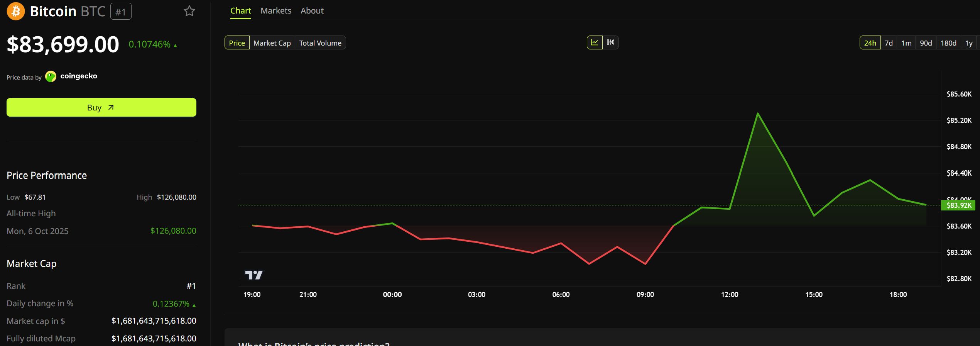Click the CoinGecko logo icon

click(51, 76)
